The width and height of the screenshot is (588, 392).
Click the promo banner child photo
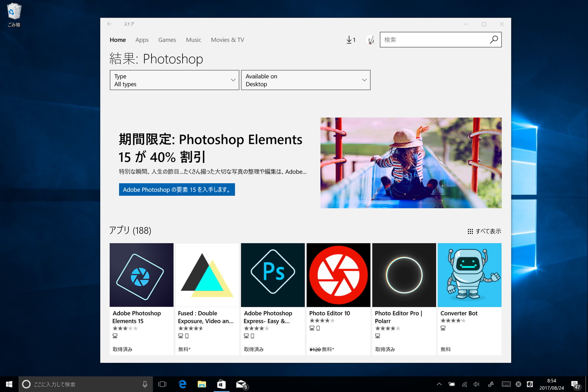coord(411,163)
